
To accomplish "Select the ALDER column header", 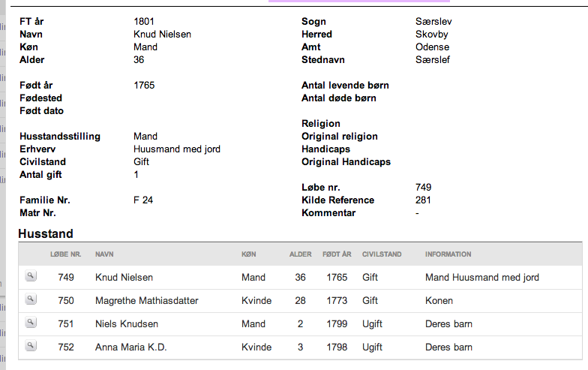I will click(x=300, y=254).
